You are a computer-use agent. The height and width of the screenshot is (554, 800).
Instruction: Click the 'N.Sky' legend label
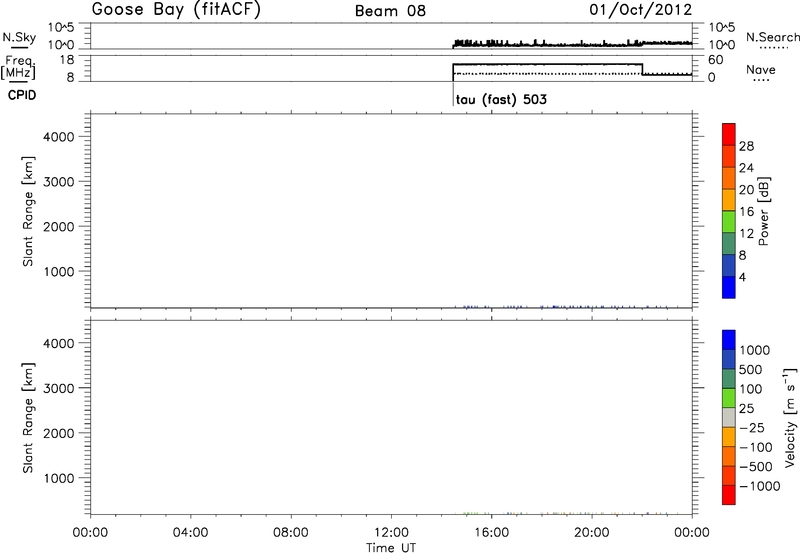pyautogui.click(x=19, y=37)
